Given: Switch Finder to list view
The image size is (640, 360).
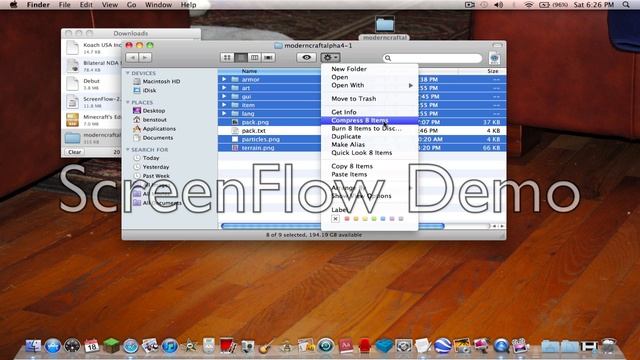Looking at the screenshot, I should click(x=241, y=58).
